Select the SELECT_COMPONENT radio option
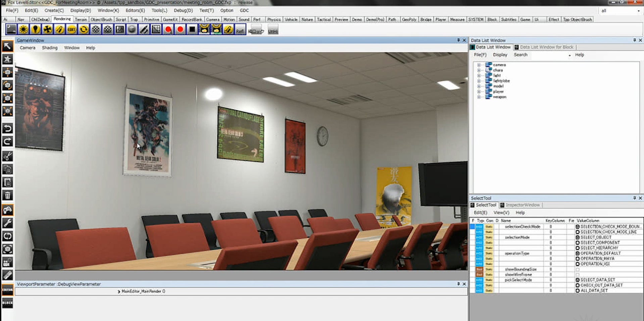The width and height of the screenshot is (644, 321). point(578,243)
